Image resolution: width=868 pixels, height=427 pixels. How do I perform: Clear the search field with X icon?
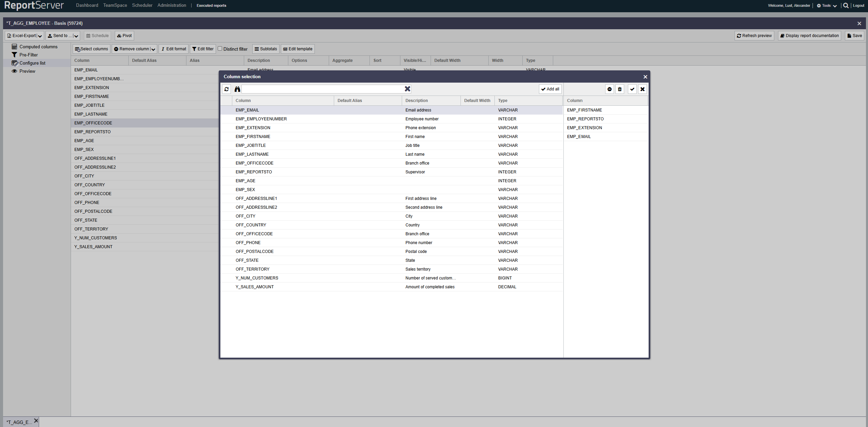(x=407, y=89)
